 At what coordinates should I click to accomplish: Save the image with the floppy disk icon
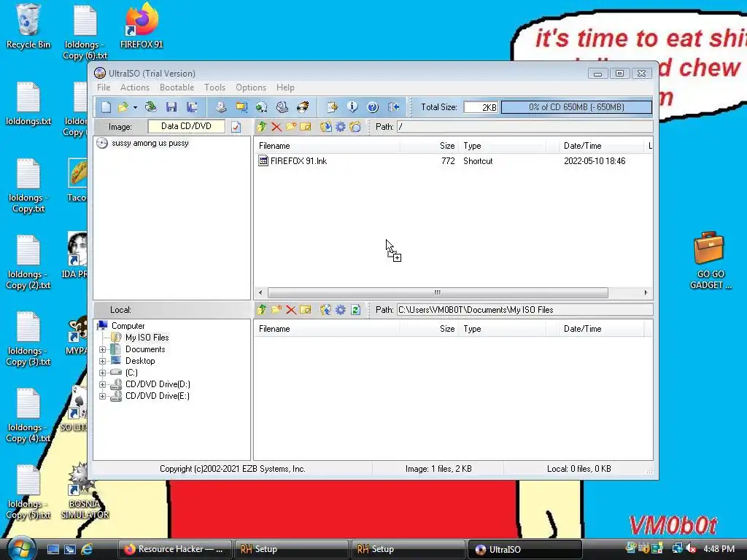click(171, 107)
